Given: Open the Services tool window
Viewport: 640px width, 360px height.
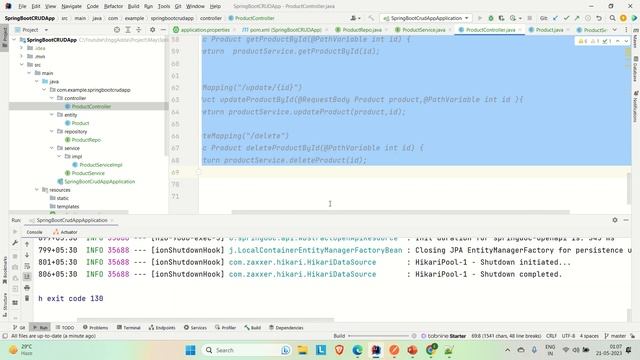Looking at the screenshot, I should pos(195,327).
